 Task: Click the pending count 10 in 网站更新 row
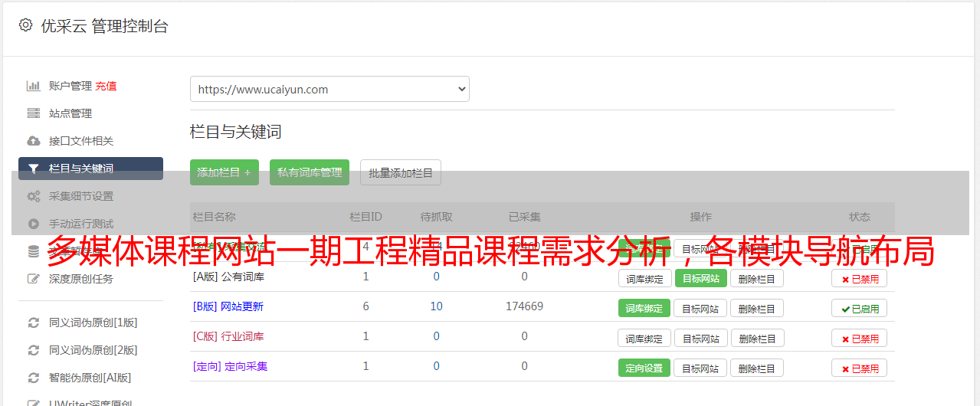pos(436,306)
